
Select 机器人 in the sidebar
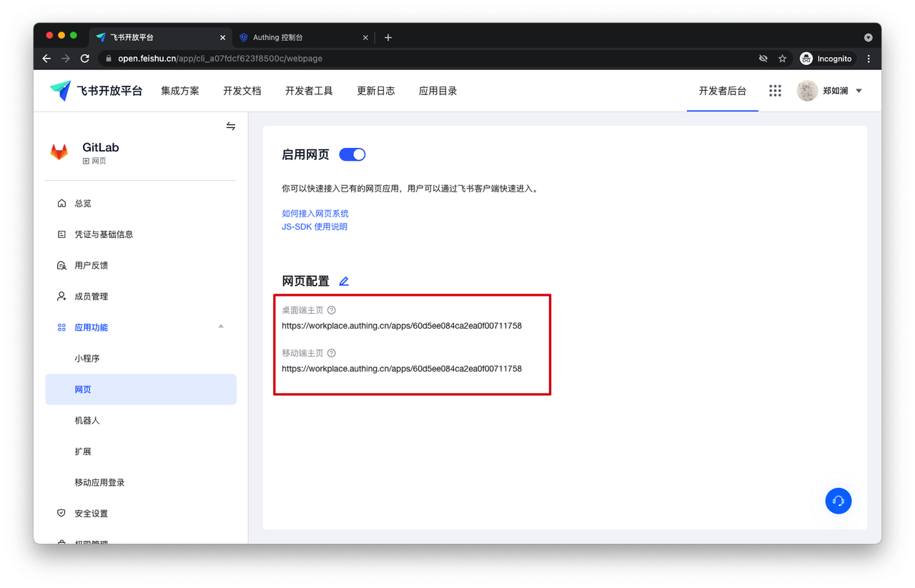tap(87, 421)
